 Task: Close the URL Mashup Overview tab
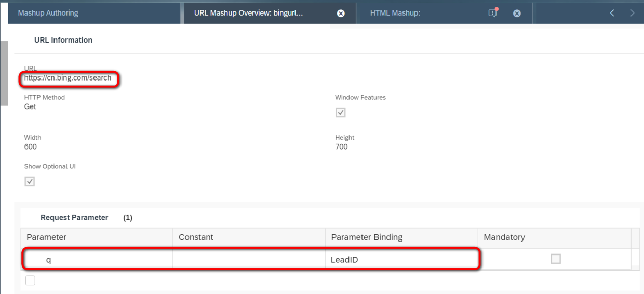click(x=341, y=14)
